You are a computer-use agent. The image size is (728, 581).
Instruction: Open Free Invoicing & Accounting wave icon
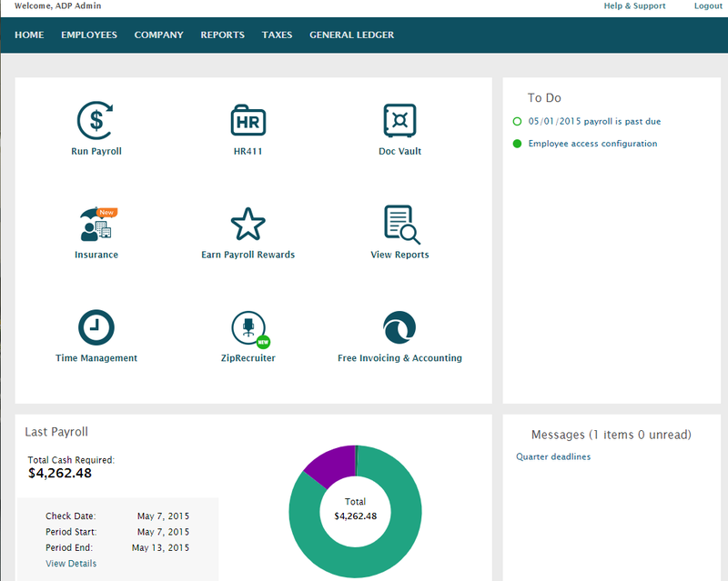[399, 327]
